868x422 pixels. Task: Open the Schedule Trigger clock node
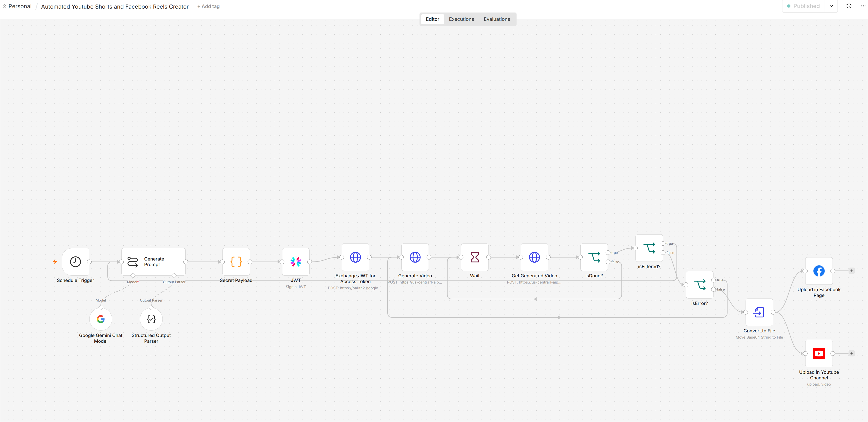[75, 262]
